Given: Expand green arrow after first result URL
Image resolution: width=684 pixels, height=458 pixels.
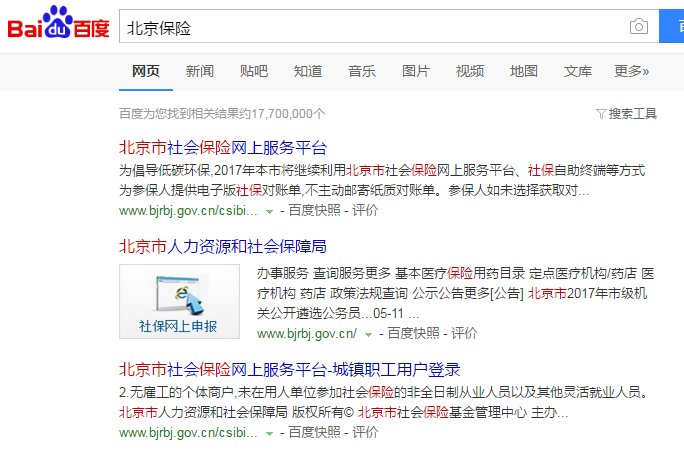Looking at the screenshot, I should point(270,212).
